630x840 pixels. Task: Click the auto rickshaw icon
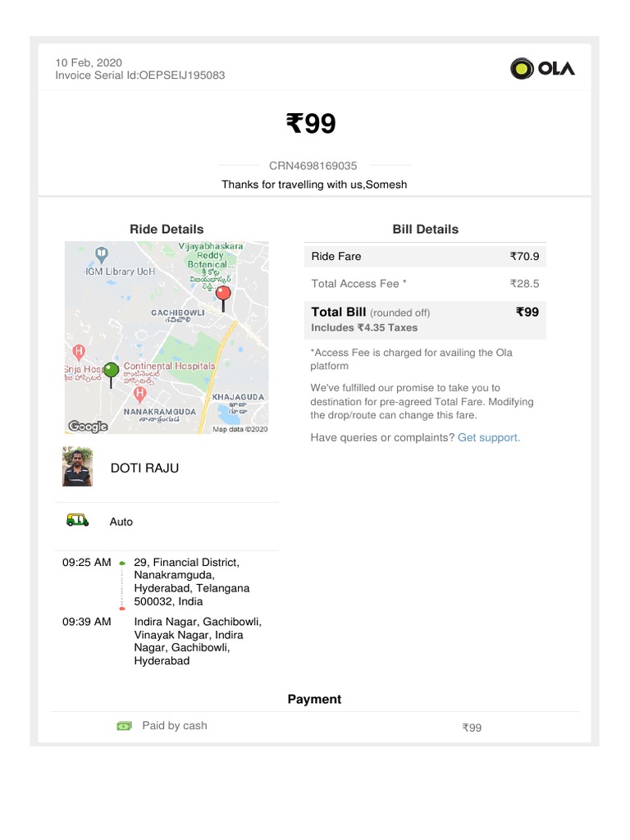[x=77, y=520]
